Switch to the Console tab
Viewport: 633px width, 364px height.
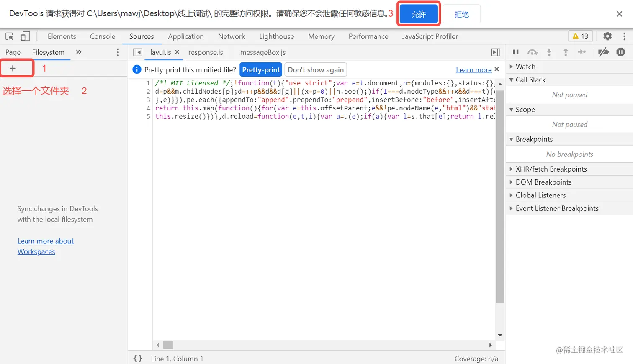(x=103, y=36)
